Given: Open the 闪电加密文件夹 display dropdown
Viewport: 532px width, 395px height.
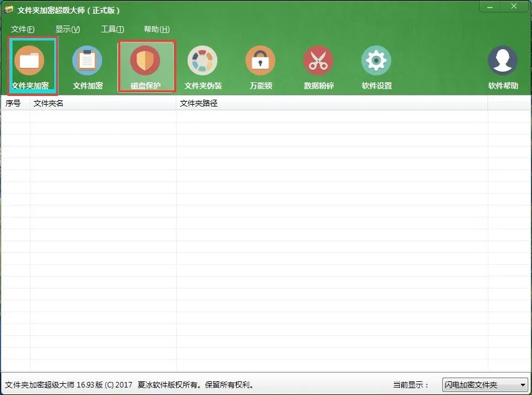Looking at the screenshot, I should pos(485,385).
